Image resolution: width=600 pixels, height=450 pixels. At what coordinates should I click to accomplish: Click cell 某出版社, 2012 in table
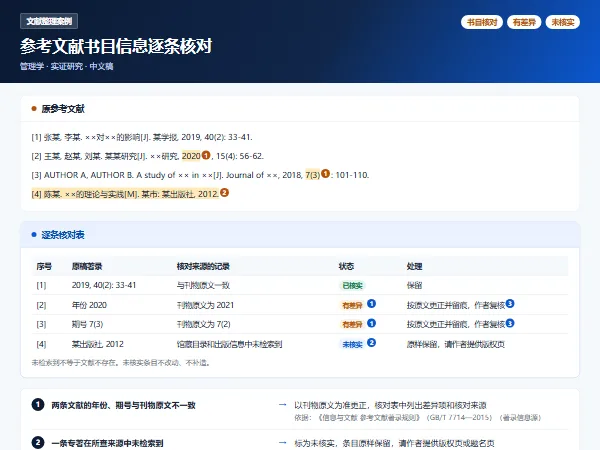[98, 344]
